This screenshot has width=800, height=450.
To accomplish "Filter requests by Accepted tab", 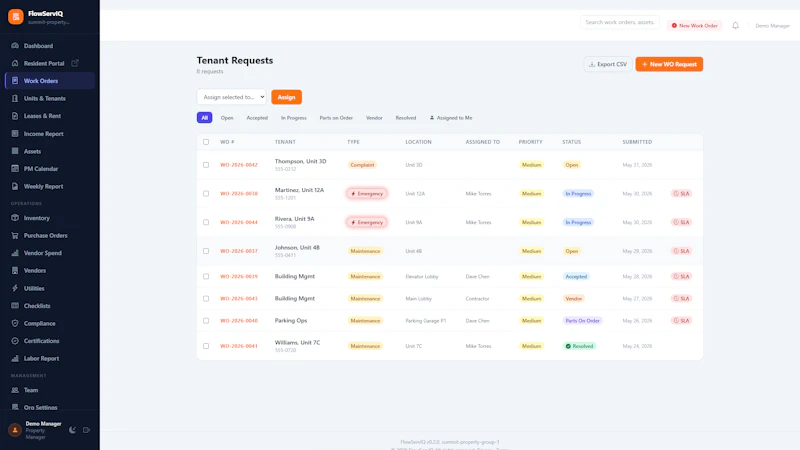I will [x=257, y=118].
